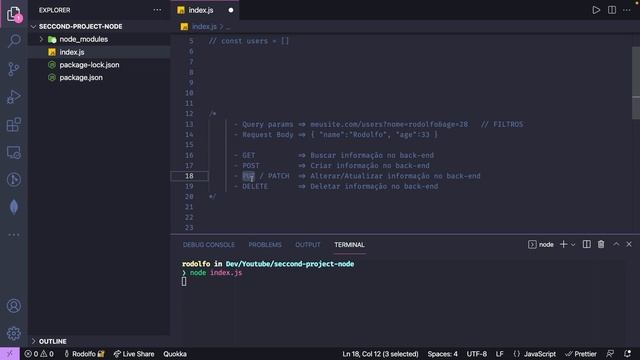640x360 pixels.
Task: Click the Prettier status bar item
Action: tap(581, 353)
